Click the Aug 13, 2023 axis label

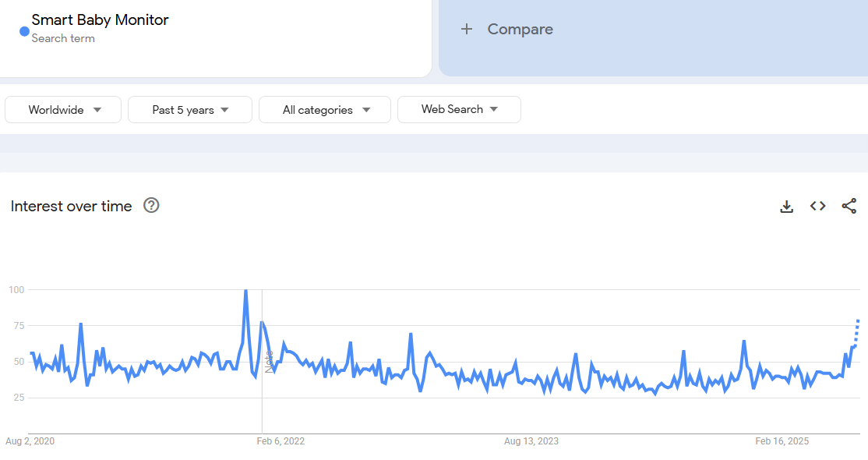pos(531,441)
